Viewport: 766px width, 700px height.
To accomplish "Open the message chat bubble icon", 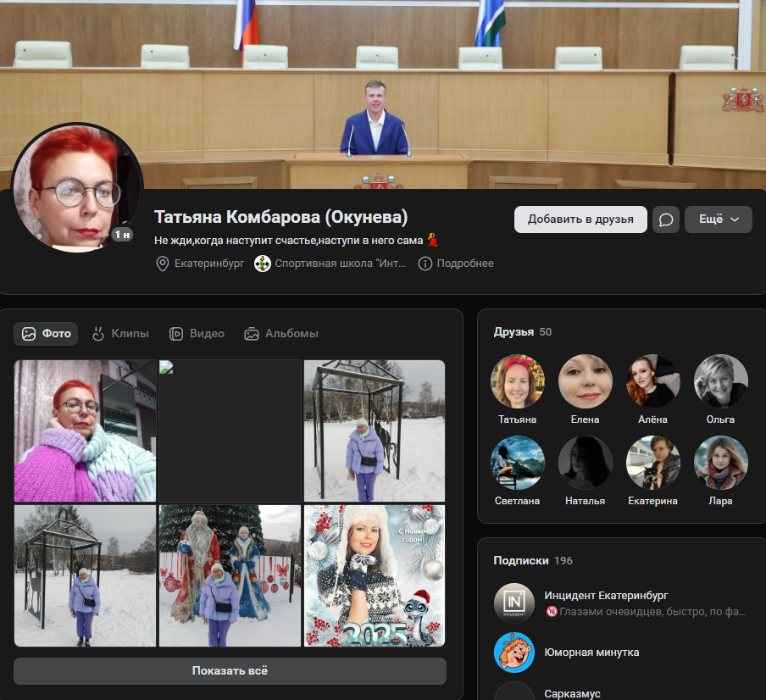I will [666, 219].
